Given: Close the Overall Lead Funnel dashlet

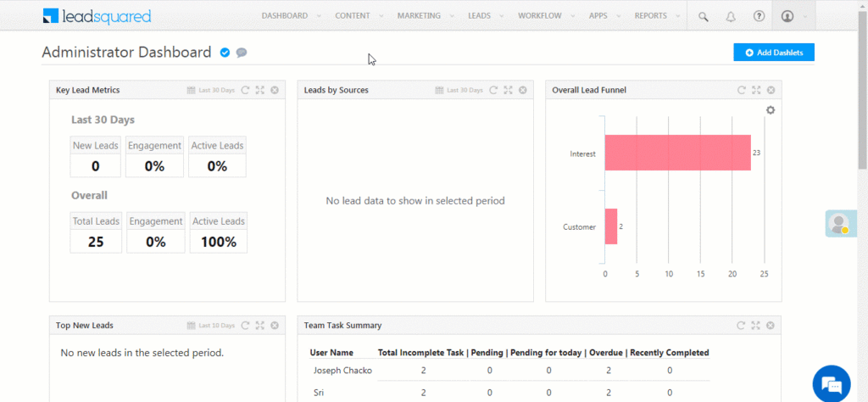Looking at the screenshot, I should 771,90.
